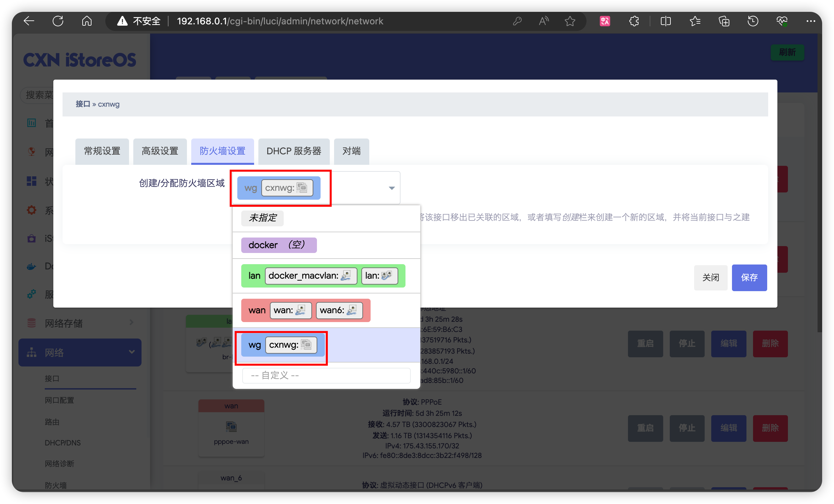This screenshot has width=834, height=504.
Task: Click the 重启 button in wan row
Action: 645,428
